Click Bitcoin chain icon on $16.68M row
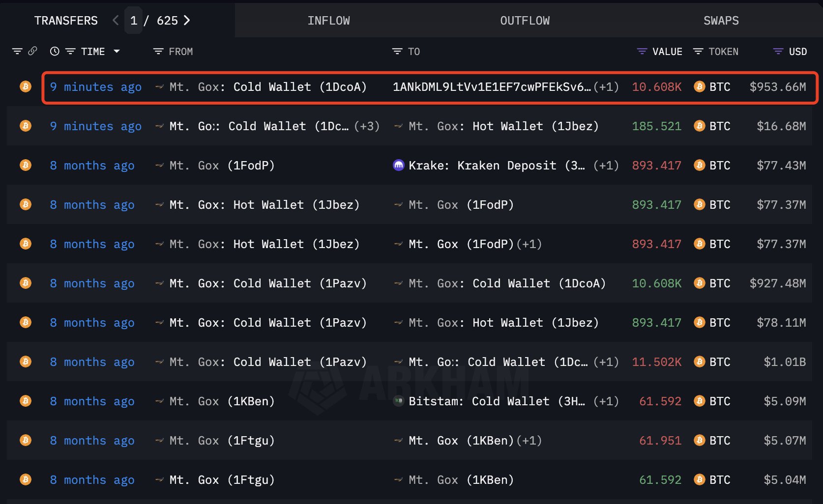Viewport: 823px width, 504px height. 26,126
